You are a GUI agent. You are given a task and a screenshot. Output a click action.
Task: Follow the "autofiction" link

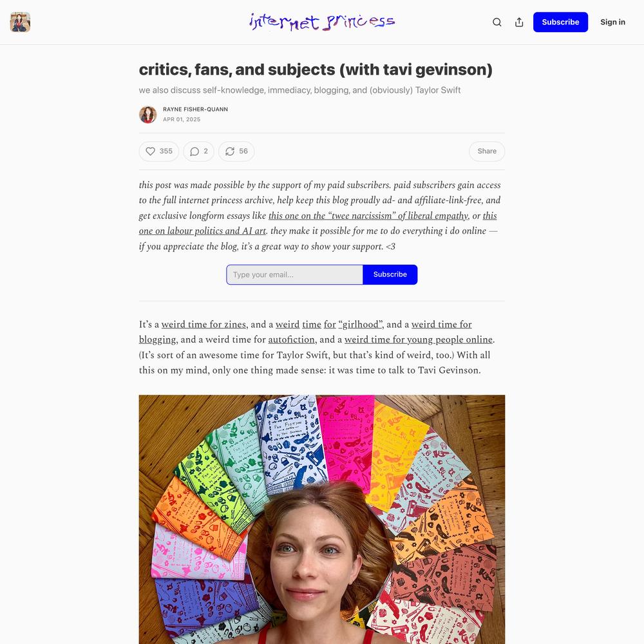(291, 339)
